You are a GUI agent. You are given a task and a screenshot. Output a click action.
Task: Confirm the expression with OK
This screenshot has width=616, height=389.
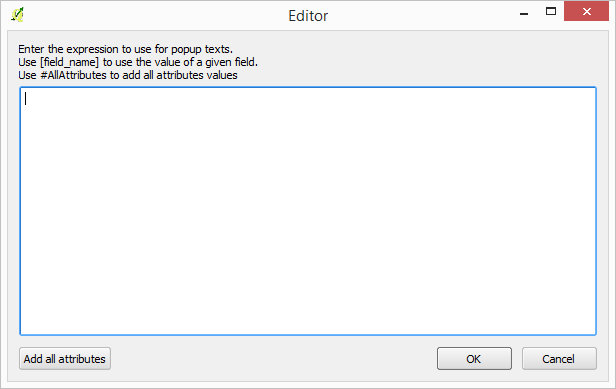(474, 359)
